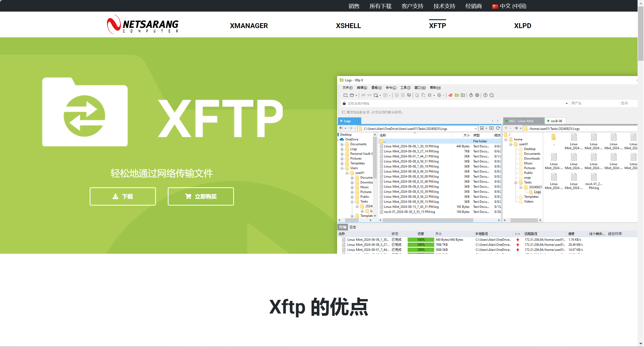Image resolution: width=644 pixels, height=347 pixels.
Task: Click the 立即购买 buy now button
Action: click(x=201, y=197)
